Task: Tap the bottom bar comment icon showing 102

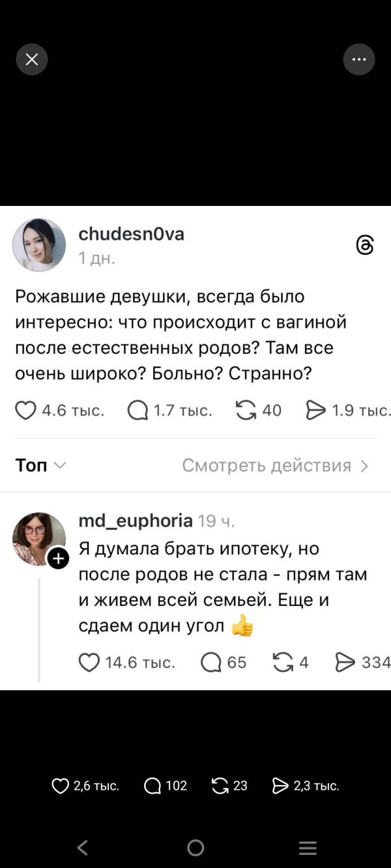Action: pyautogui.click(x=152, y=787)
